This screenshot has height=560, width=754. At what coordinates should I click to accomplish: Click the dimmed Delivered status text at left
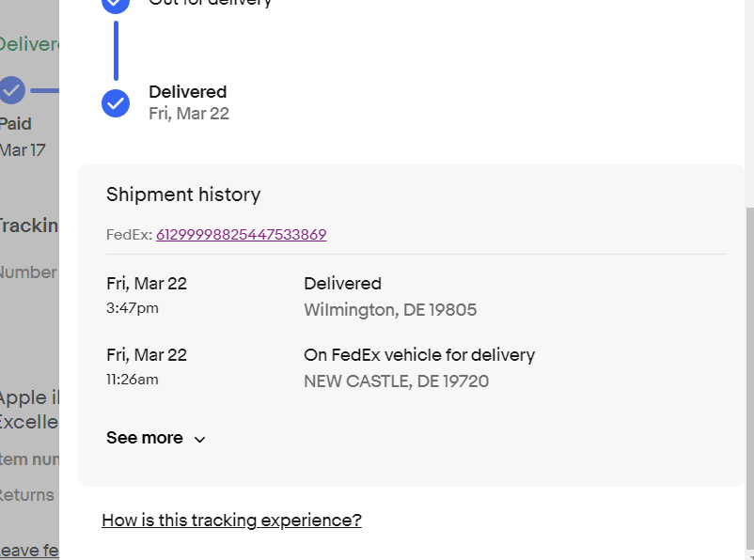pos(29,44)
